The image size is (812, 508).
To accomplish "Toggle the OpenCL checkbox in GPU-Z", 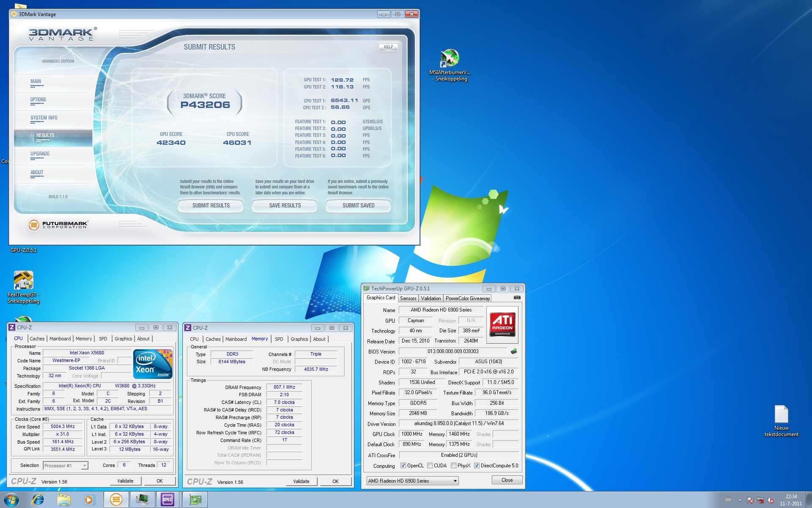I will pos(403,466).
